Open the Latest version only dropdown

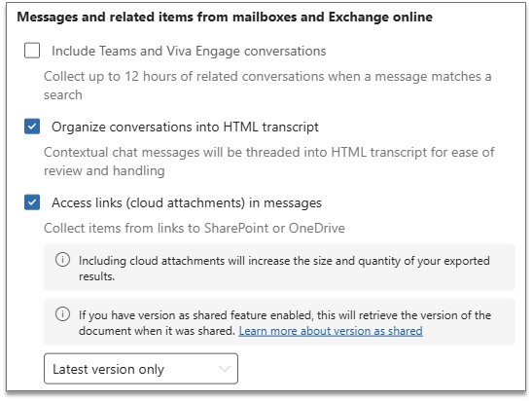click(x=141, y=369)
